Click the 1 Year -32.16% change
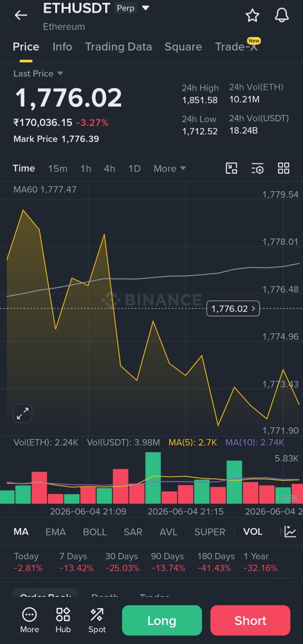Image resolution: width=303 pixels, height=644 pixels. click(260, 562)
